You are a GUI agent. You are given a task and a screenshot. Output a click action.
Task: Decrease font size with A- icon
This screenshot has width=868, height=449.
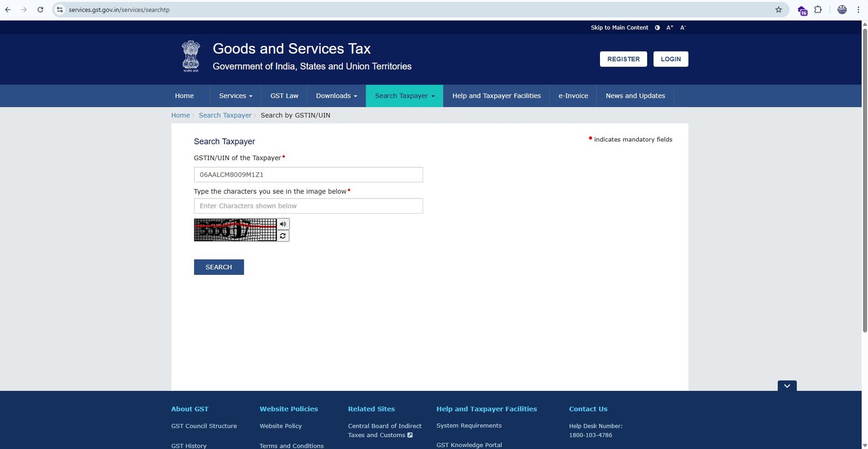683,28
